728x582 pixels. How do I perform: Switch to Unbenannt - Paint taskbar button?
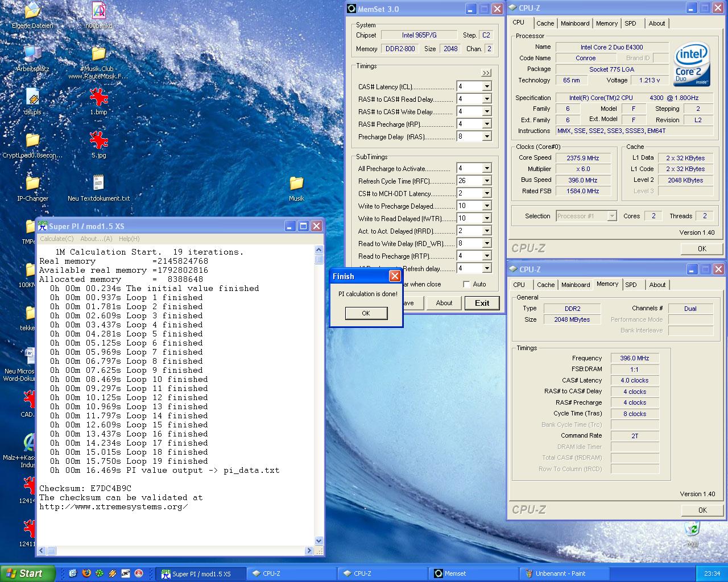tap(564, 573)
